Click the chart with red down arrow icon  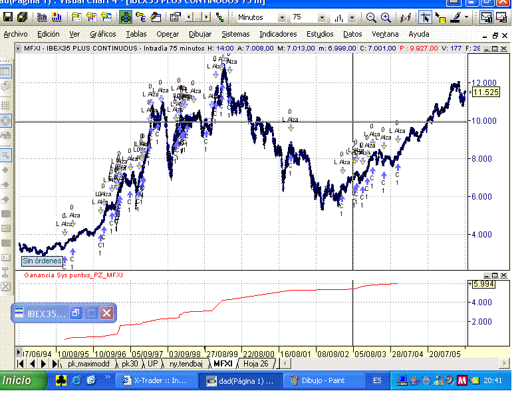coord(57,17)
